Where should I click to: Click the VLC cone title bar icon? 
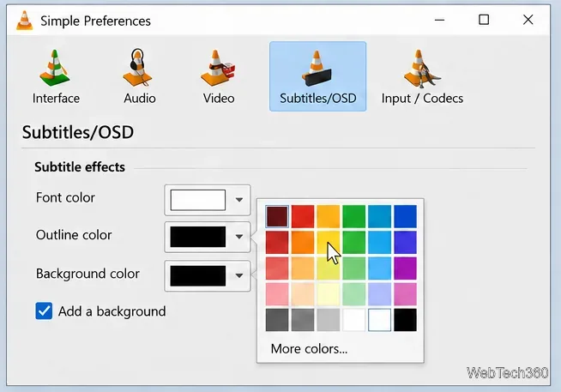point(24,21)
